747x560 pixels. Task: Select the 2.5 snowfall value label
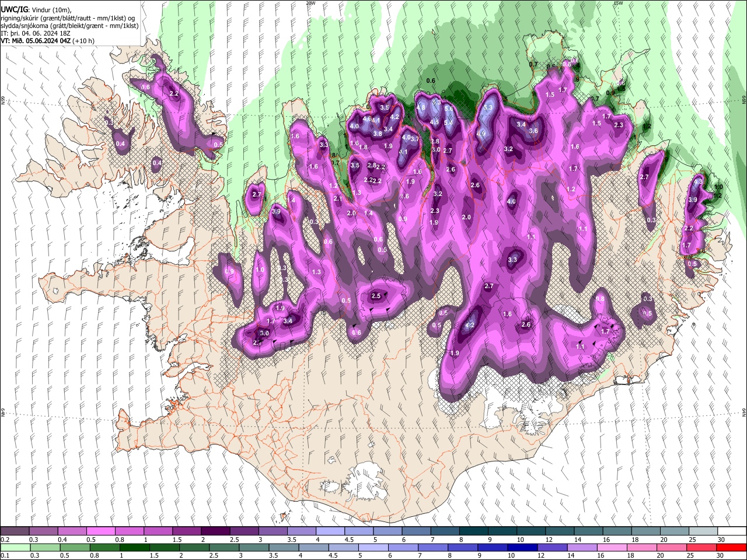376,296
